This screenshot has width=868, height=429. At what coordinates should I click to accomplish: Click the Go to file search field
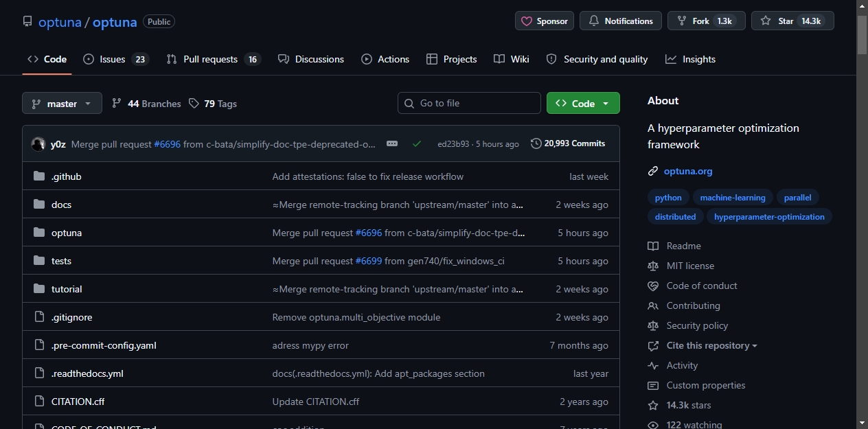point(469,103)
